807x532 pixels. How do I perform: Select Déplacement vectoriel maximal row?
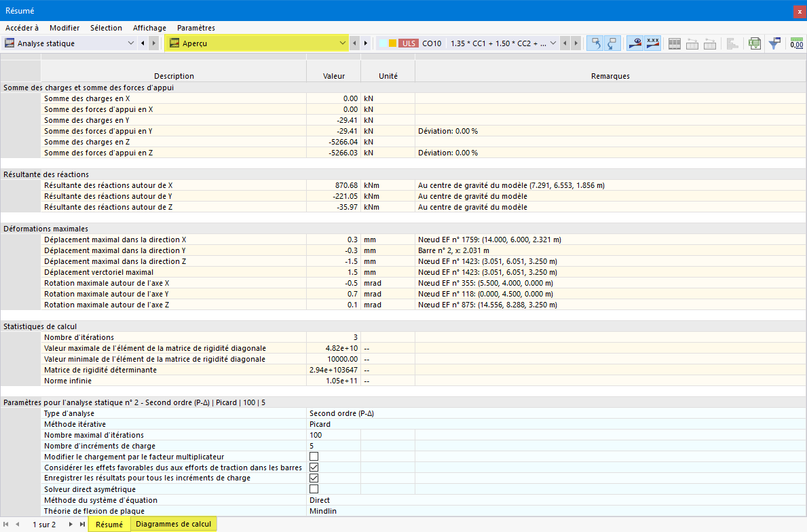[x=423, y=272]
